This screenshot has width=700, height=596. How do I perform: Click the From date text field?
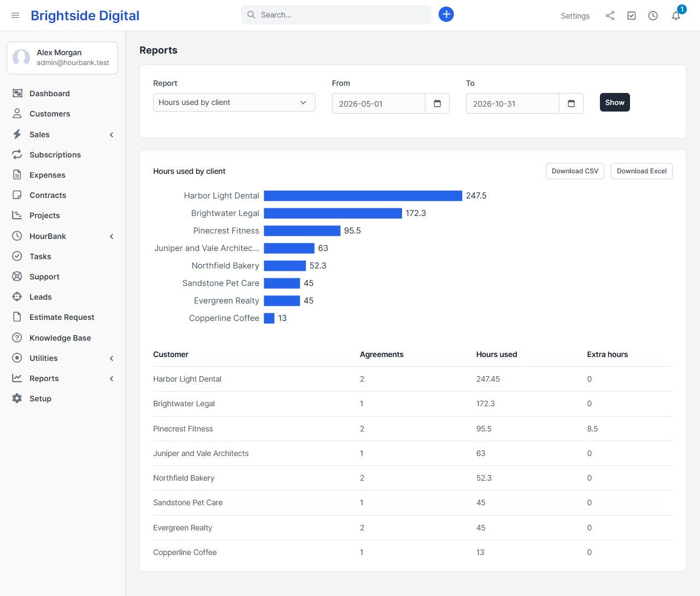point(378,103)
